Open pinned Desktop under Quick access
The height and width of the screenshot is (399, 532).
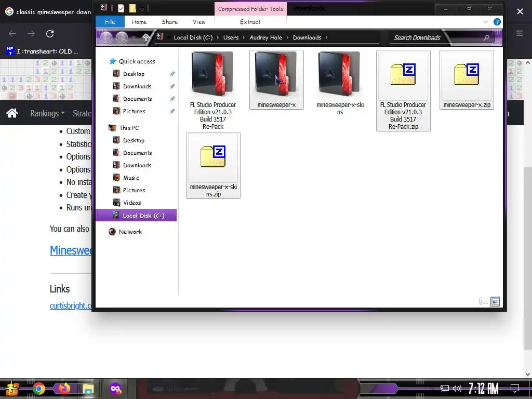pyautogui.click(x=134, y=74)
